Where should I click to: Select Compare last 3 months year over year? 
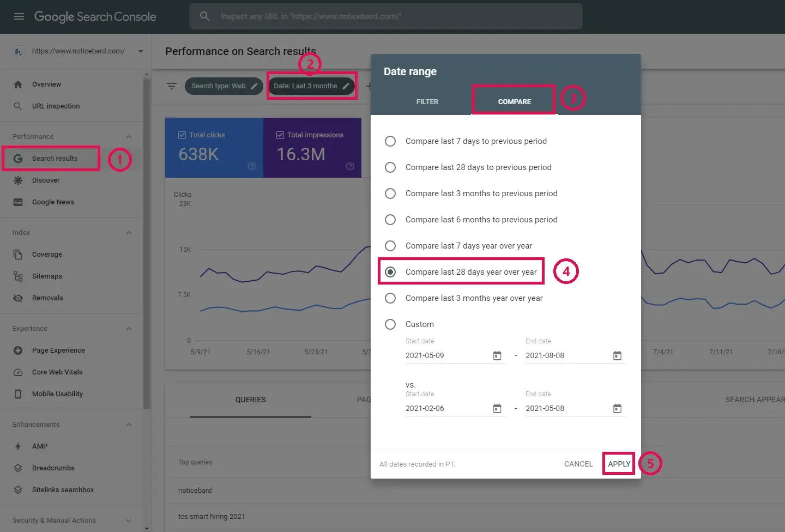coord(390,298)
